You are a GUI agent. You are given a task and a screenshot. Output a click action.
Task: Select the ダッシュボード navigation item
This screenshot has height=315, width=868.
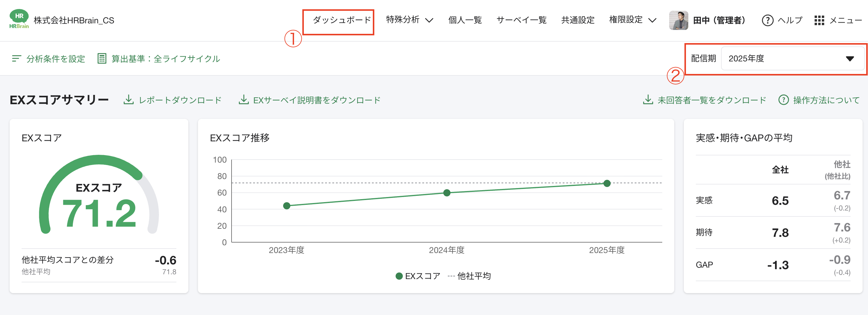point(341,20)
